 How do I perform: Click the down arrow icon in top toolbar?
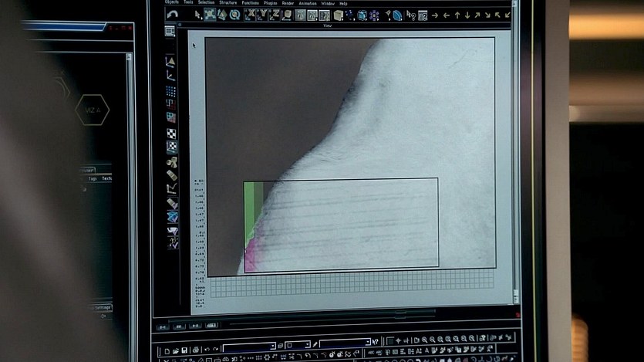(x=467, y=15)
